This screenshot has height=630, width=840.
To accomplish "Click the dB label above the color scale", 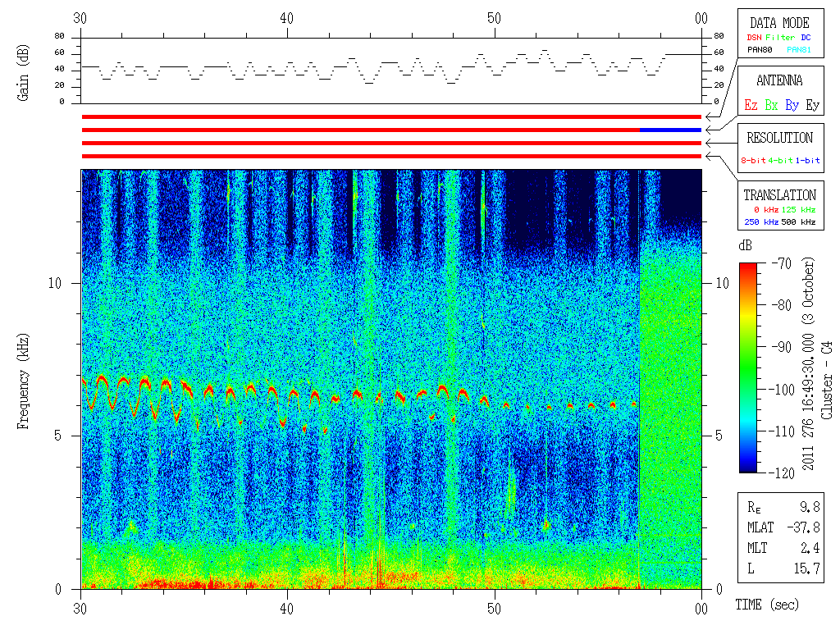I will tap(745, 246).
